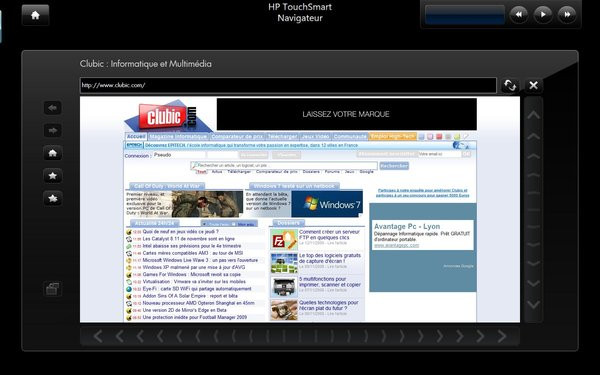Reload the page with the refresh icon
The image size is (600, 375).
[510, 85]
